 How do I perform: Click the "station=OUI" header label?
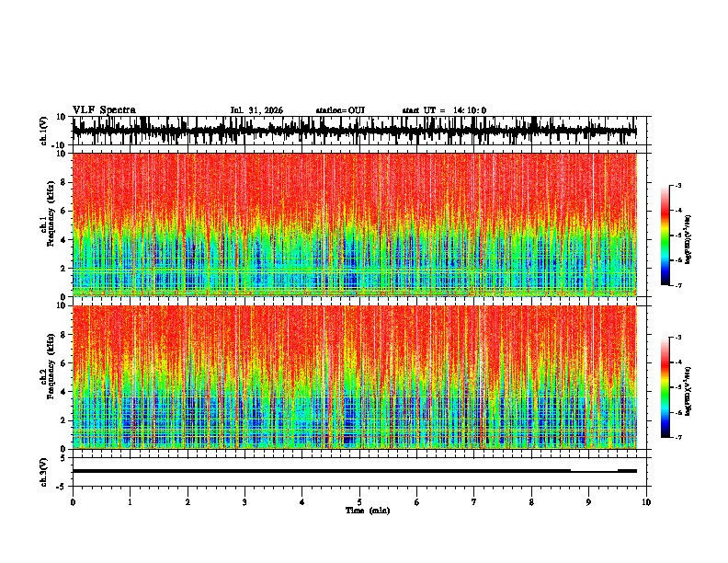[x=340, y=110]
